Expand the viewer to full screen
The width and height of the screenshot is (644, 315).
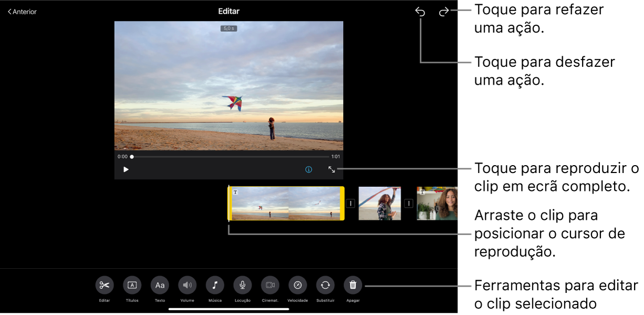[x=332, y=169]
